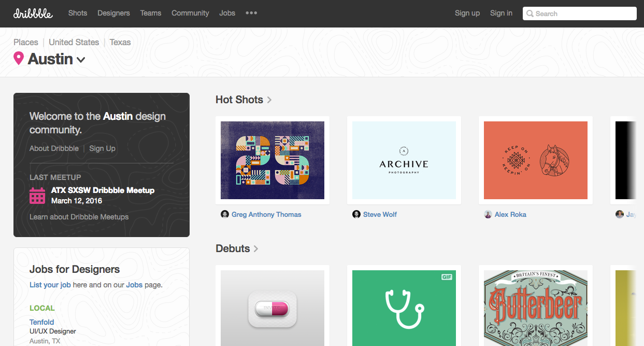This screenshot has height=346, width=644.
Task: Open the Community menu
Action: pos(190,13)
